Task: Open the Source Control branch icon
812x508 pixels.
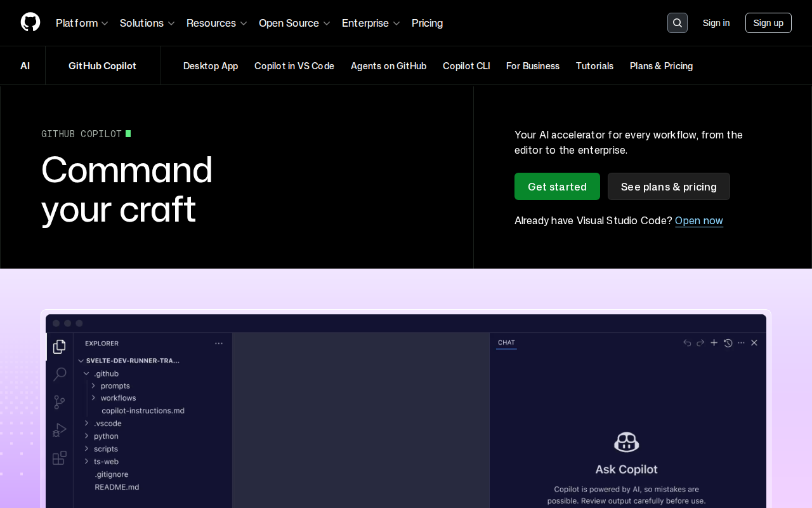Action: pos(60,402)
